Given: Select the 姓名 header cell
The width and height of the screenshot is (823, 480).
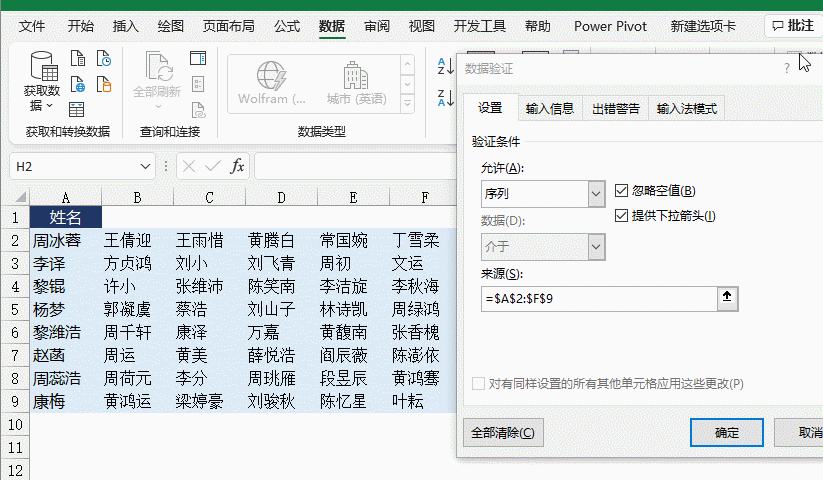Looking at the screenshot, I should (66, 217).
